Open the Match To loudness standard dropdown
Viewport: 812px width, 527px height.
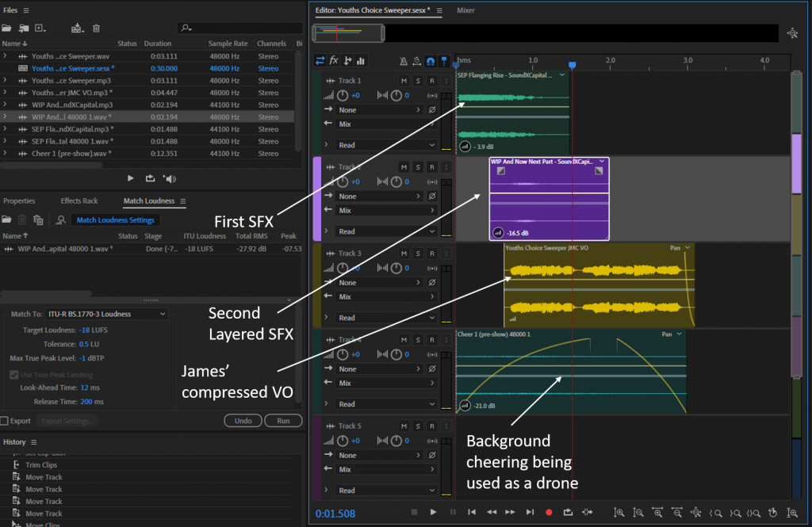(106, 314)
